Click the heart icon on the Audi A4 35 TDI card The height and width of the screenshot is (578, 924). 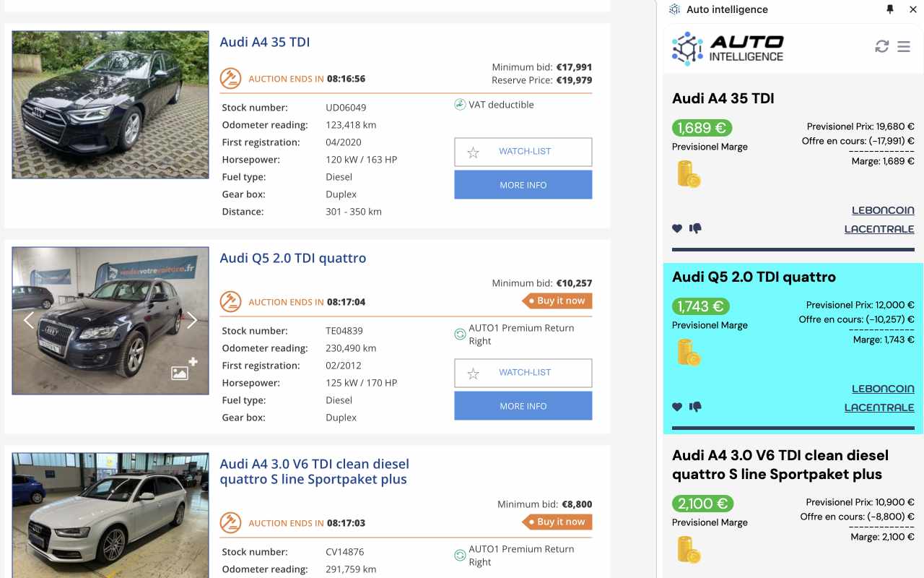coord(676,228)
